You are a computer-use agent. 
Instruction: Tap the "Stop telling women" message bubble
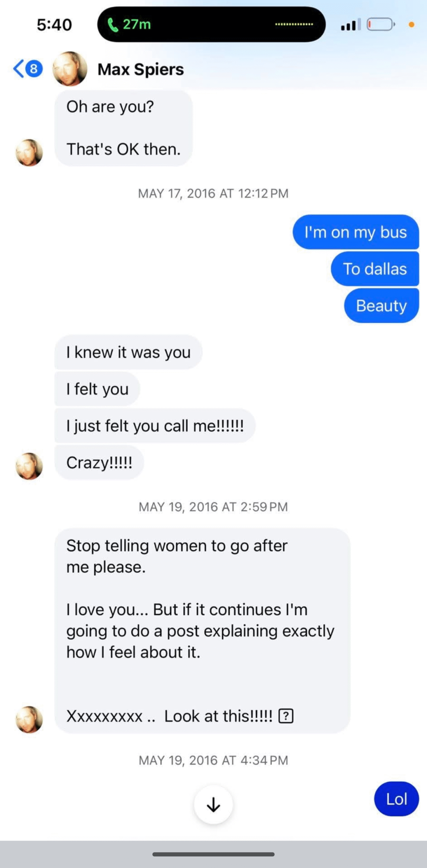[x=202, y=631]
